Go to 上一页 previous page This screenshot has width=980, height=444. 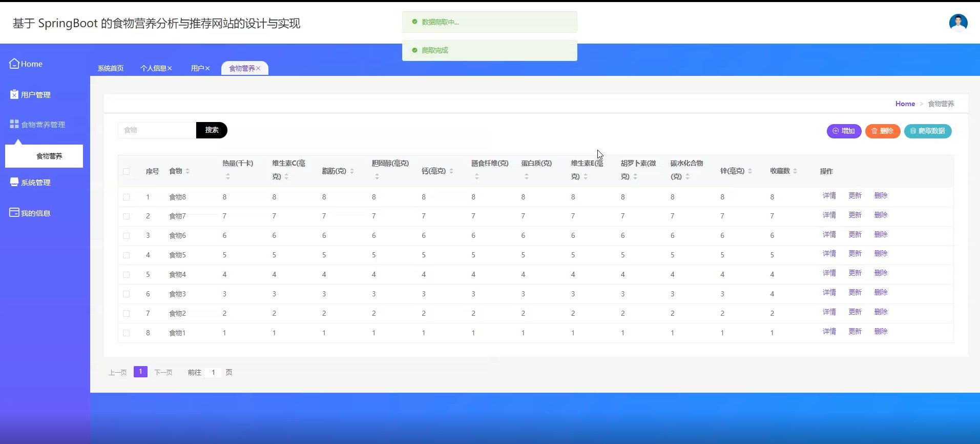click(x=118, y=373)
